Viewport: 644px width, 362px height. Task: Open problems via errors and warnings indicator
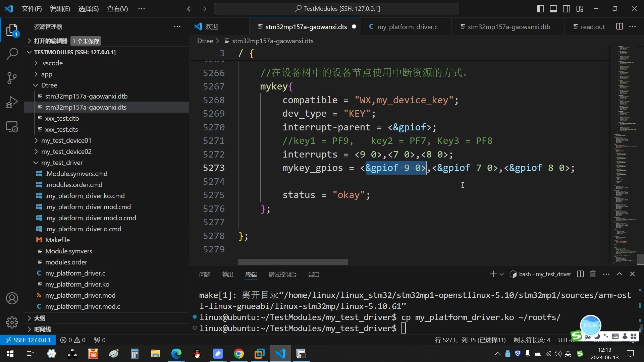point(73,340)
